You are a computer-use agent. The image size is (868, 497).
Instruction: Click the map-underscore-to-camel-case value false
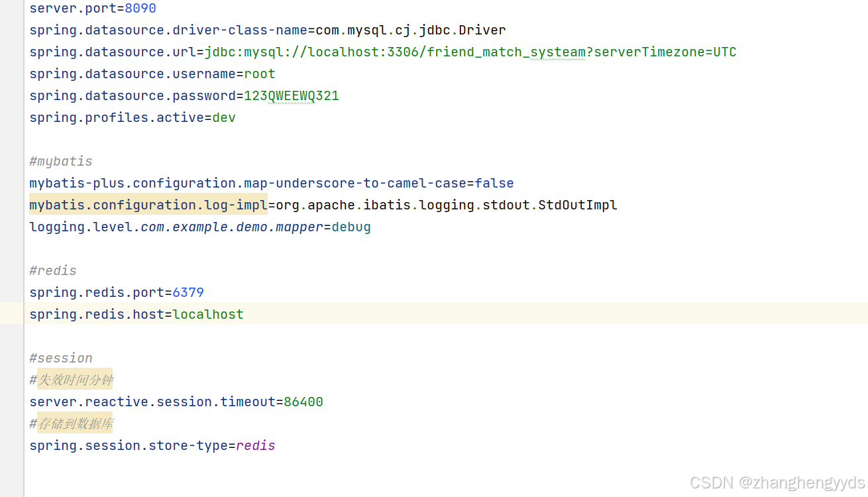494,184
